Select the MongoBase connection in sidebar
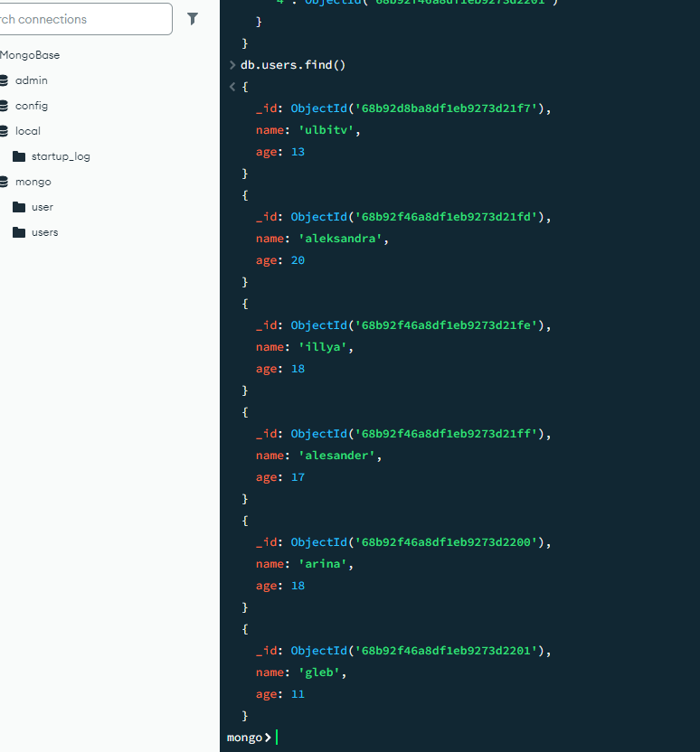This screenshot has height=752, width=700. coord(30,55)
